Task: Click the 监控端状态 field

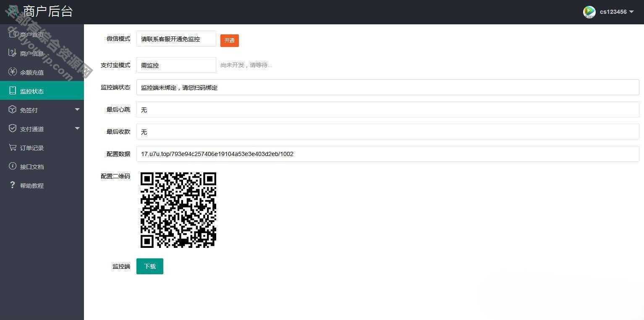Action: (387, 87)
